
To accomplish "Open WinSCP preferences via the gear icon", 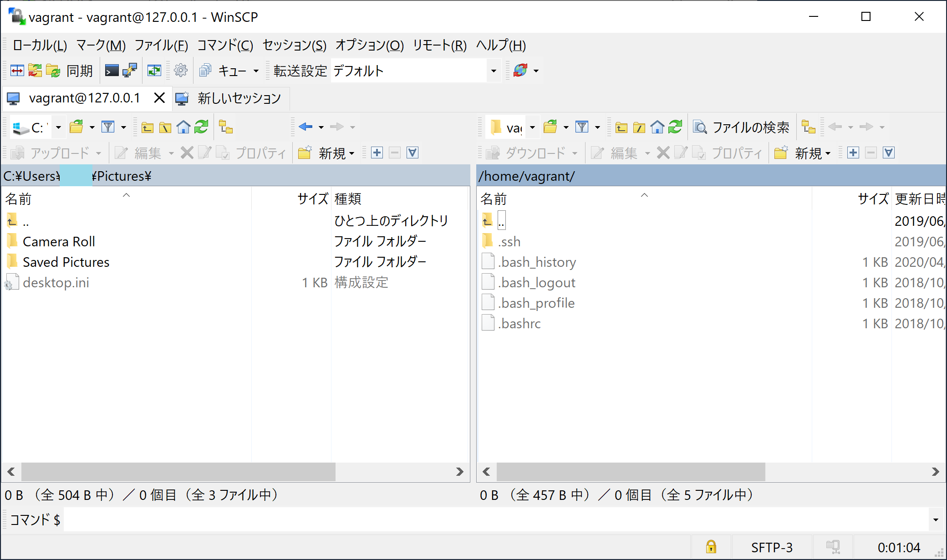I will click(181, 70).
